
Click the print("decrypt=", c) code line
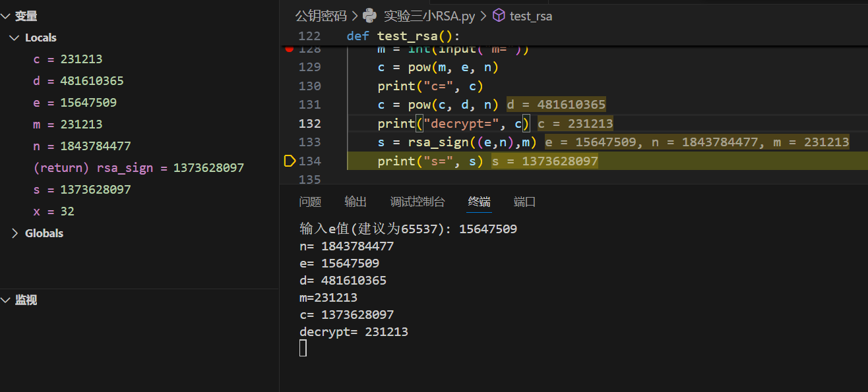click(x=454, y=123)
